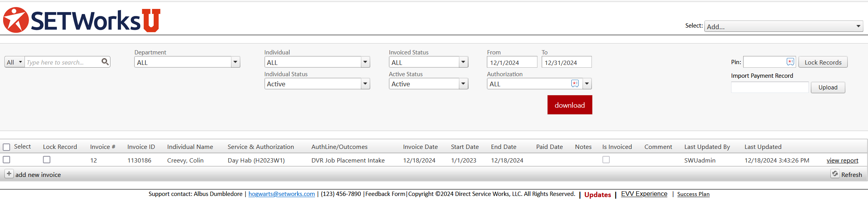
Task: Expand the Department dropdown
Action: pyautogui.click(x=235, y=62)
